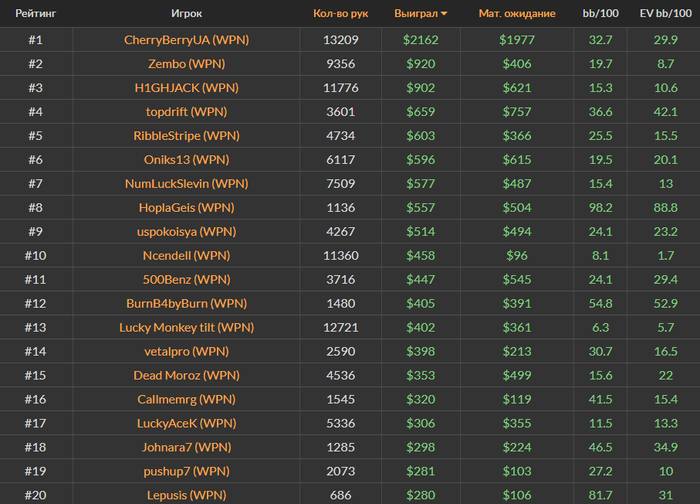
Task: Click HoplaGeis (WPN) player name
Action: (x=185, y=208)
